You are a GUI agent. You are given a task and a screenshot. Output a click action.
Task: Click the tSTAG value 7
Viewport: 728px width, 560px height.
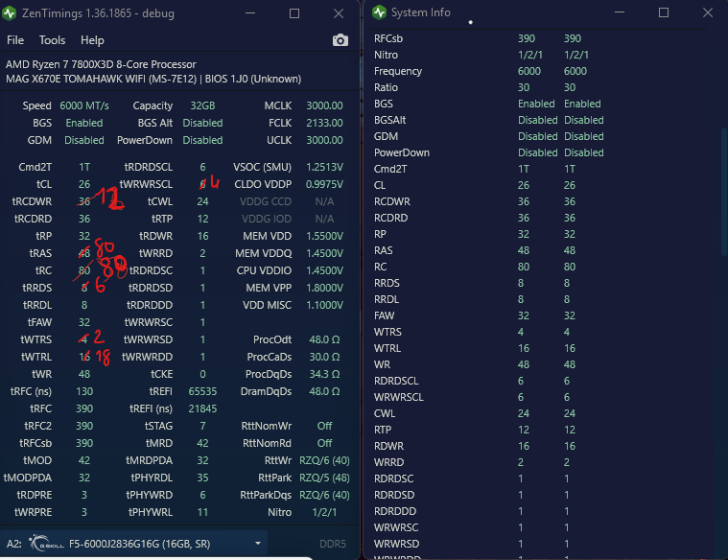(x=202, y=426)
